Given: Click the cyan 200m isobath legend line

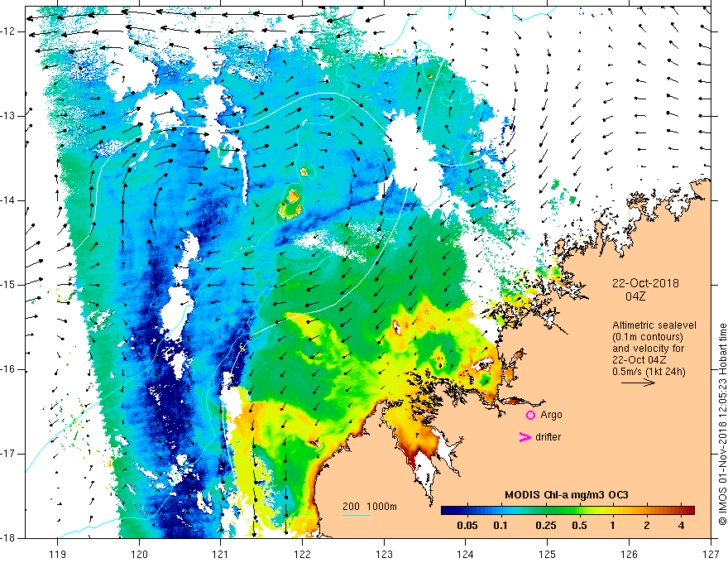Looking at the screenshot, I should point(356,515).
